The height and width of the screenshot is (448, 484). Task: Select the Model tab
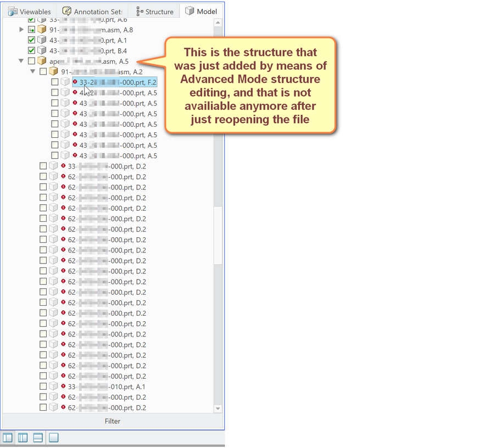(x=201, y=12)
